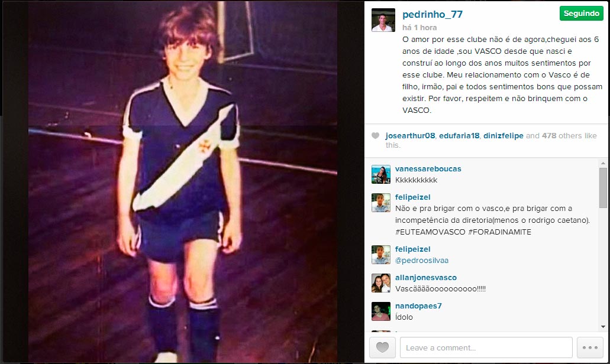
Task: Open the three-dots more options button
Action: [x=590, y=347]
